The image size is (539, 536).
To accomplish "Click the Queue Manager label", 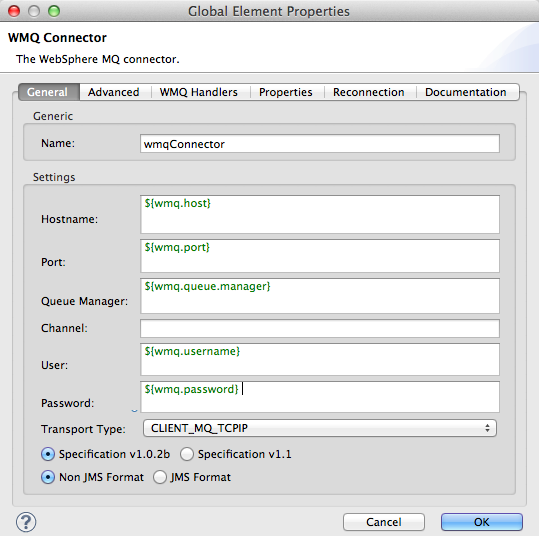I will pyautogui.click(x=84, y=301).
